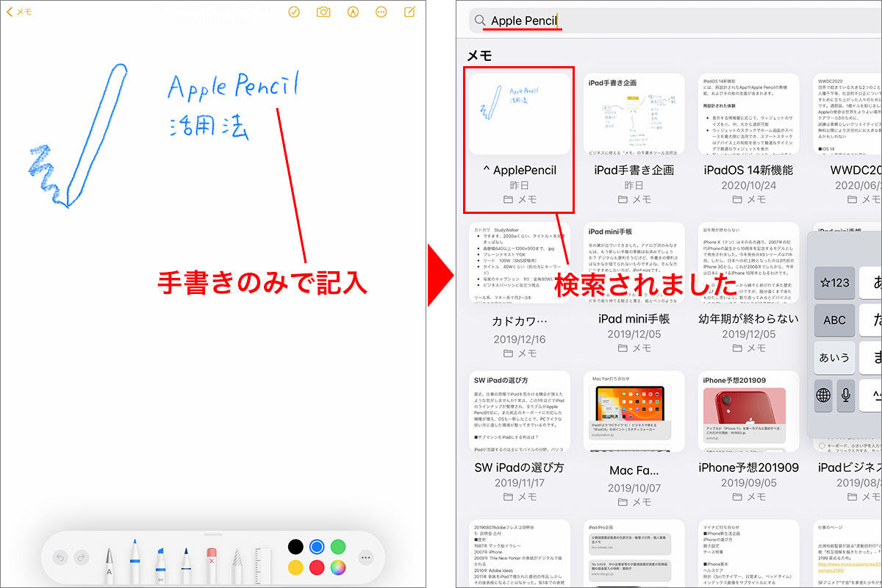Select the 2020/10/24 date text
Image resolution: width=882 pixels, height=588 pixels.
pyautogui.click(x=749, y=185)
